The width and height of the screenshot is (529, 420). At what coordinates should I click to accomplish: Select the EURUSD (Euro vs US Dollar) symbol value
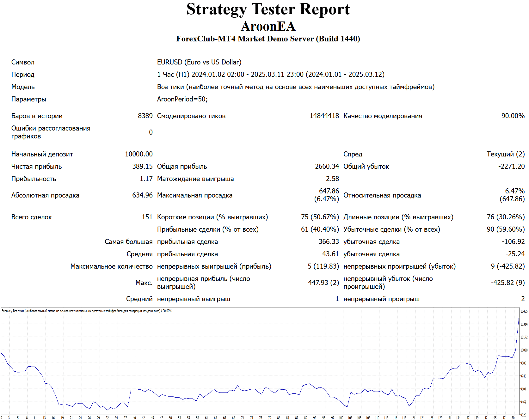click(x=199, y=62)
